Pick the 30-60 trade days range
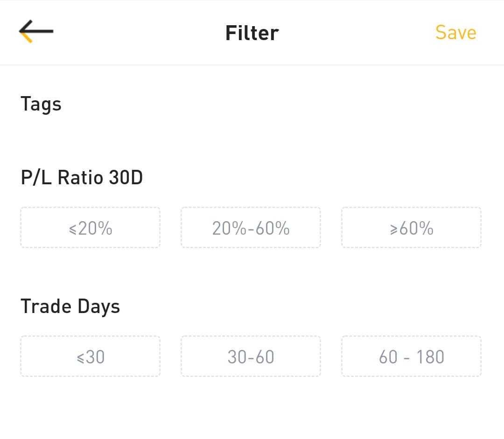Viewport: 504px width, 439px height. 251,356
